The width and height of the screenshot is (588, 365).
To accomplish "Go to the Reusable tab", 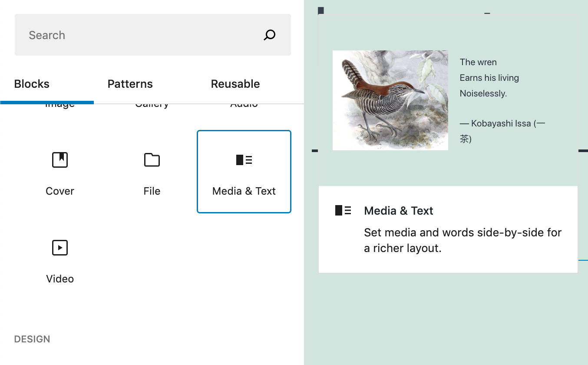I will (235, 84).
